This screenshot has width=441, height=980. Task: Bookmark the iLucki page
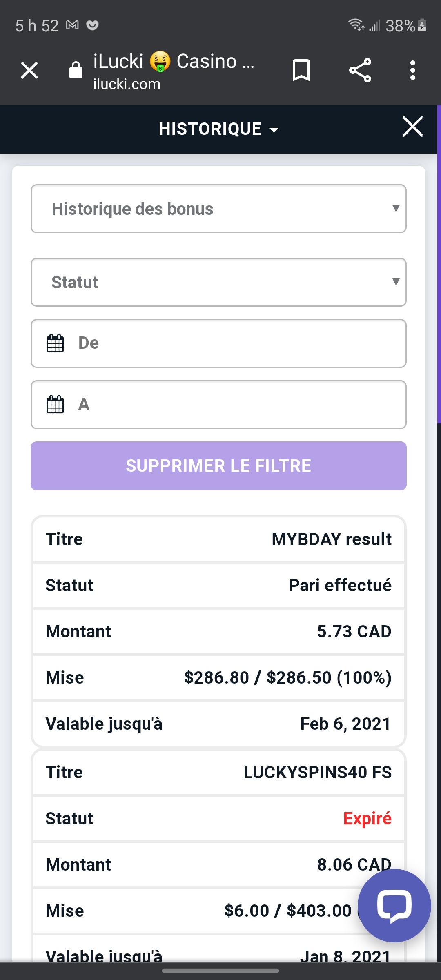tap(301, 70)
